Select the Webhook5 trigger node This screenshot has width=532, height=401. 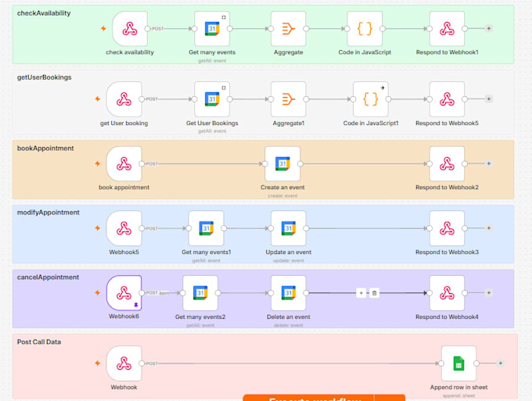point(124,228)
